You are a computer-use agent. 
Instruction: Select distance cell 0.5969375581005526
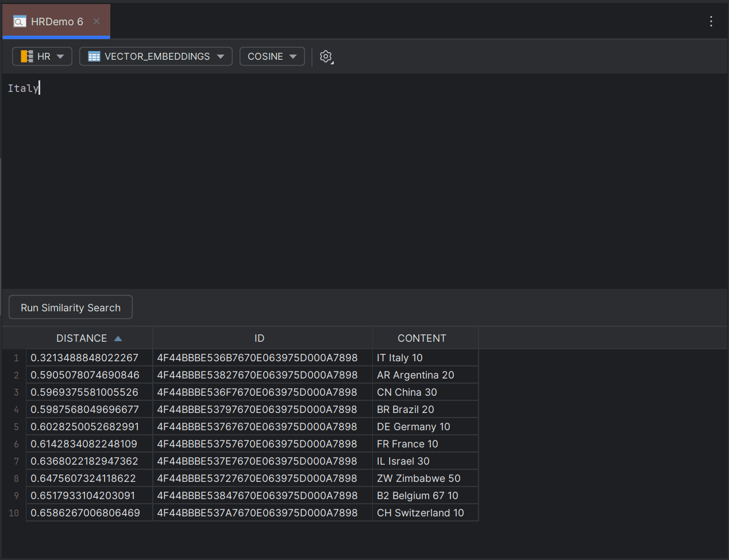coord(90,392)
